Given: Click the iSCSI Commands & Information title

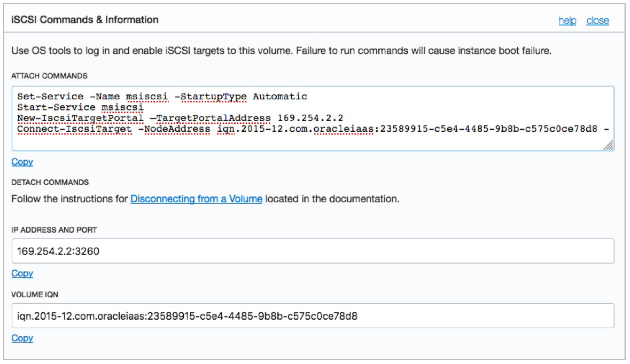Looking at the screenshot, I should (x=85, y=20).
